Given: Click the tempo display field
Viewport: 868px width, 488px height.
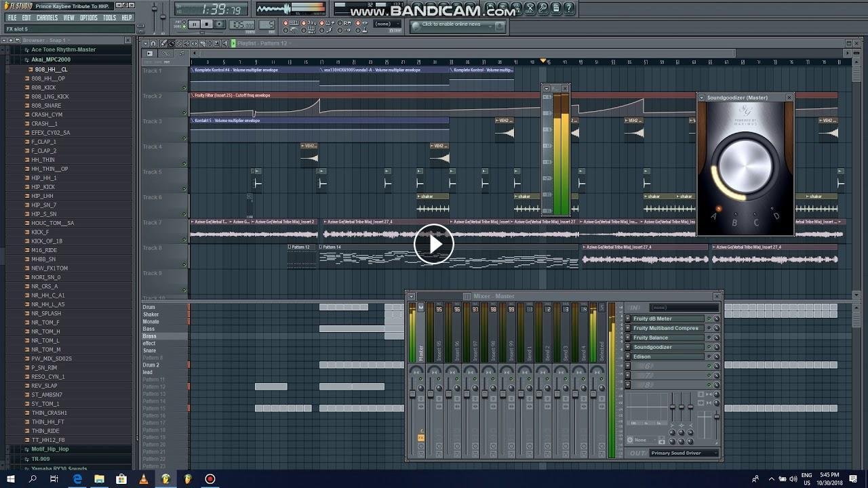Looking at the screenshot, I should pos(241,25).
